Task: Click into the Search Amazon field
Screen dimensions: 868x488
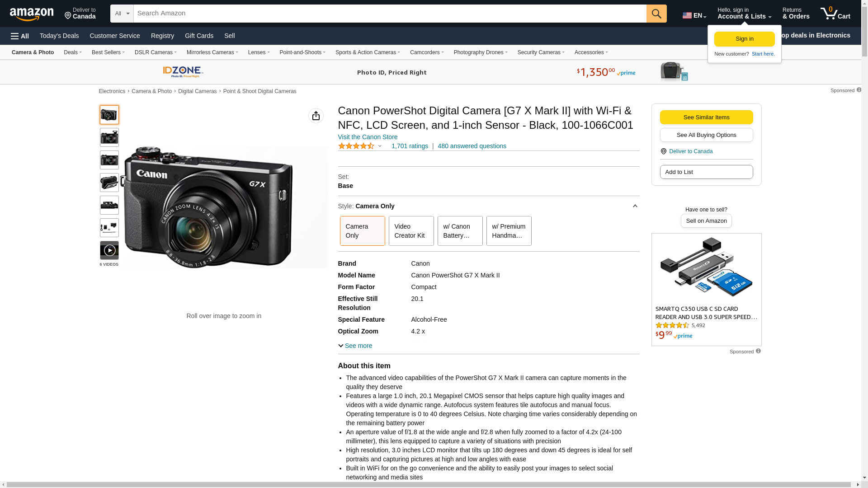Action: [389, 14]
